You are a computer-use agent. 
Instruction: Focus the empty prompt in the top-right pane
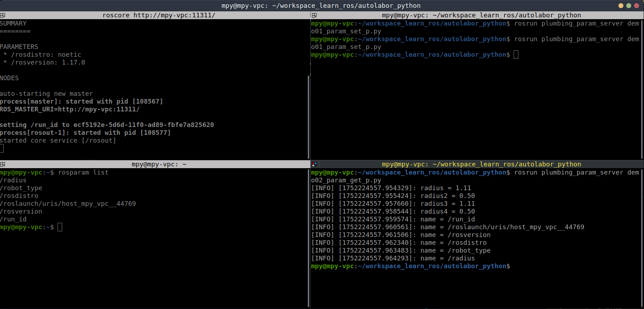(516, 55)
